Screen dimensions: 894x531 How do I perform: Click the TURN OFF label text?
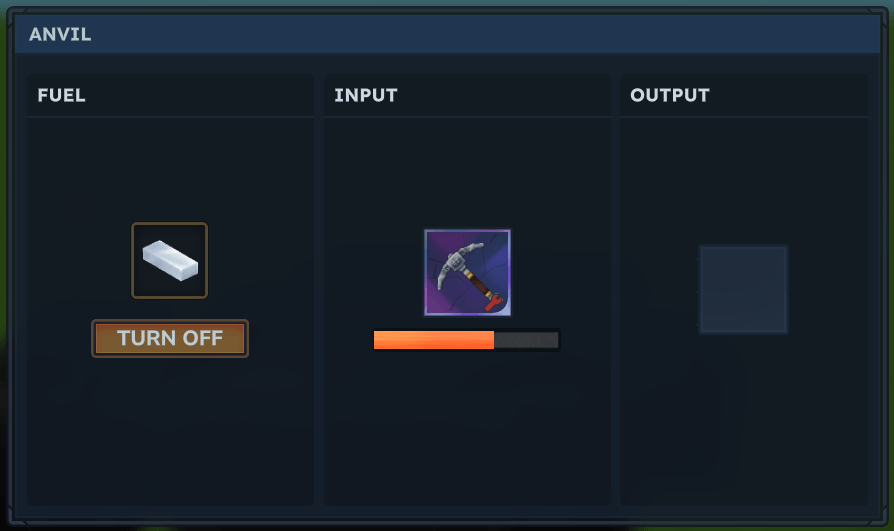tap(170, 338)
